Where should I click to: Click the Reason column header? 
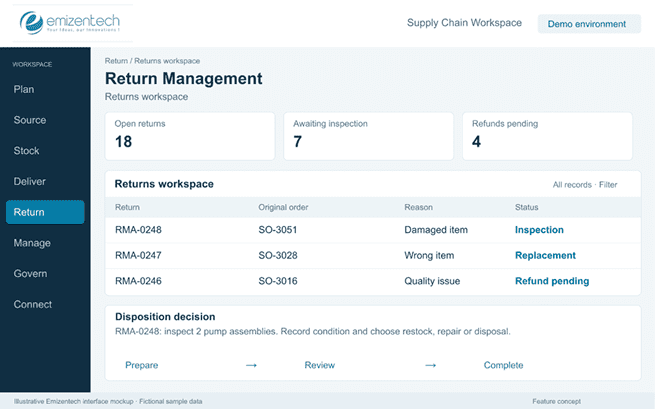click(419, 207)
